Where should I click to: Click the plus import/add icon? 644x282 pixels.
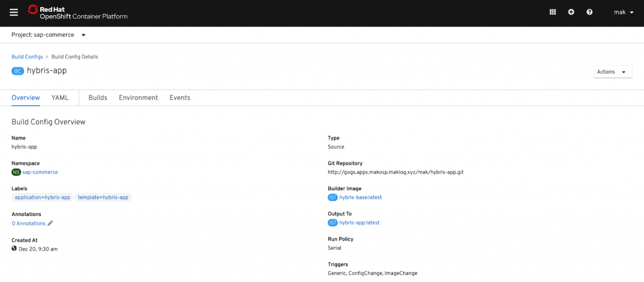coord(571,12)
